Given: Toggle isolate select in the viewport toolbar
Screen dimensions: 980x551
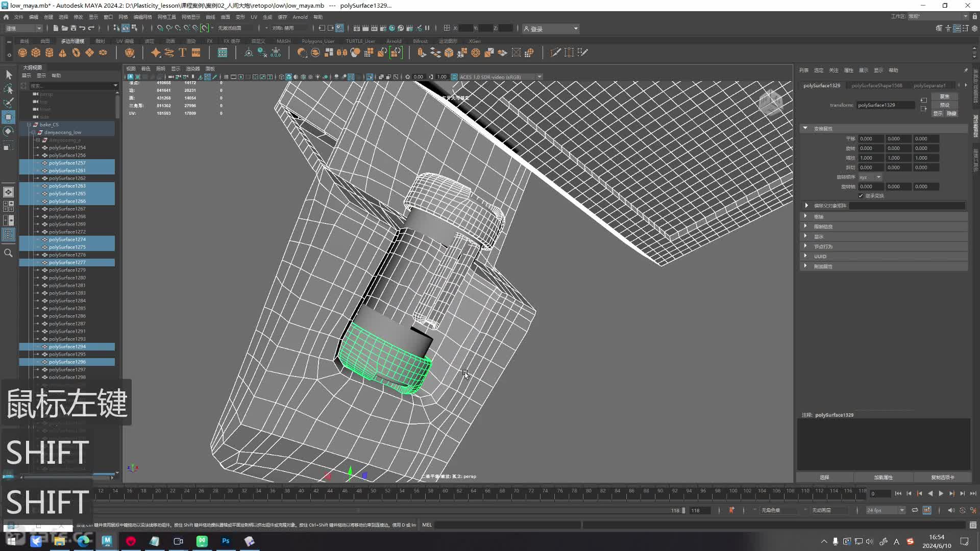Looking at the screenshot, I should point(370,77).
